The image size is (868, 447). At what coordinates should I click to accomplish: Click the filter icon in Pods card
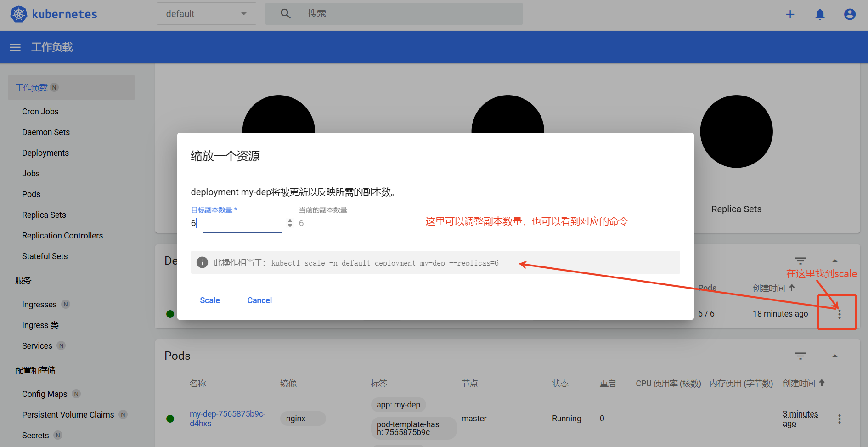800,356
